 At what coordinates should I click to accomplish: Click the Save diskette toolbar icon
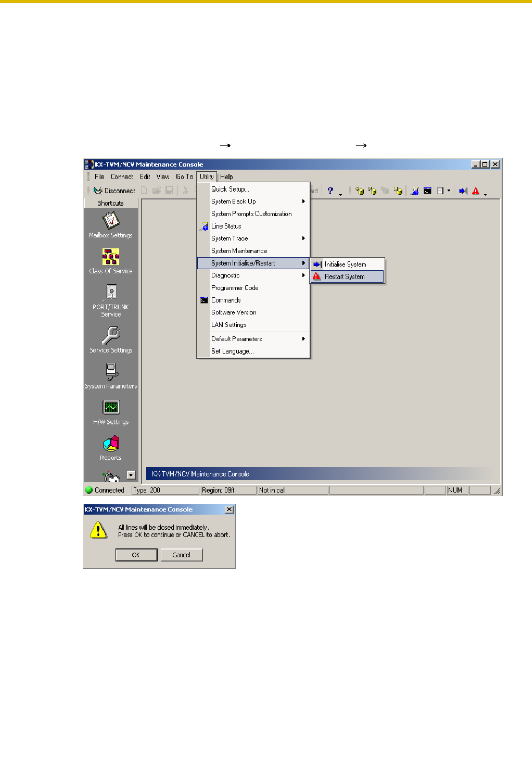169,191
